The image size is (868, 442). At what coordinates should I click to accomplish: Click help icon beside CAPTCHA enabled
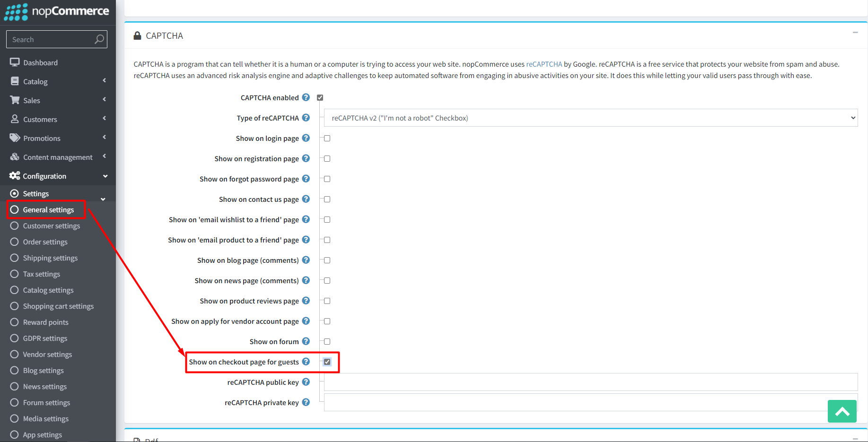pos(306,97)
